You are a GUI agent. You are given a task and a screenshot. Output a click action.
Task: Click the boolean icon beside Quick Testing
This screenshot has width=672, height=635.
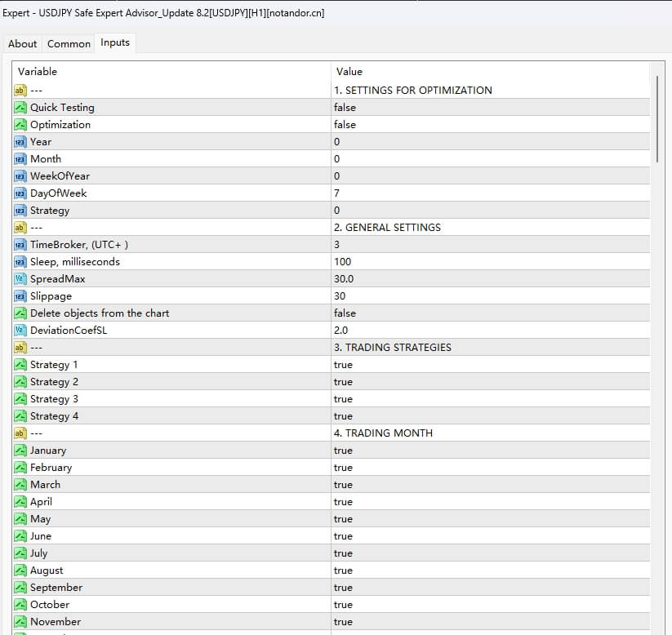[x=20, y=108]
